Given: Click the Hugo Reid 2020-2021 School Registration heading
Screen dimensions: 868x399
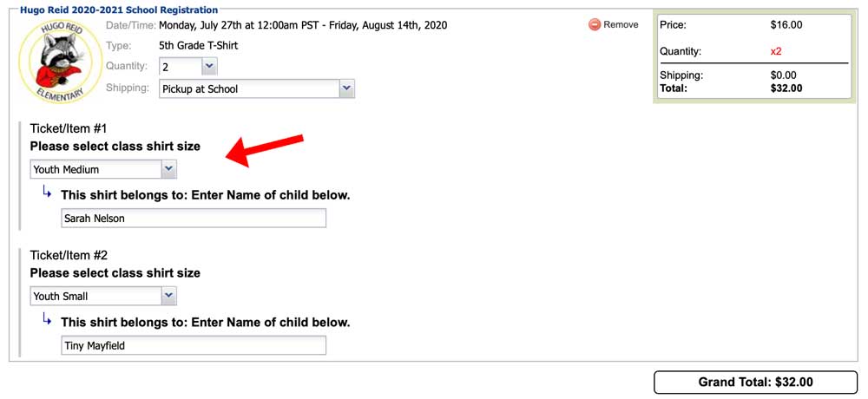Looking at the screenshot, I should point(119,10).
